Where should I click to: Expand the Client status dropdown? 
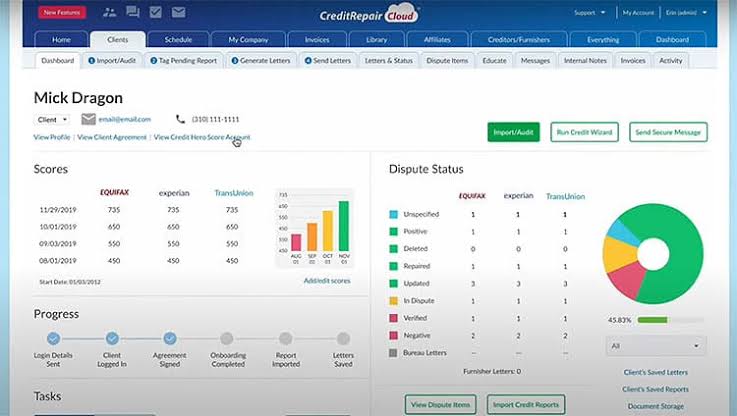(52, 120)
